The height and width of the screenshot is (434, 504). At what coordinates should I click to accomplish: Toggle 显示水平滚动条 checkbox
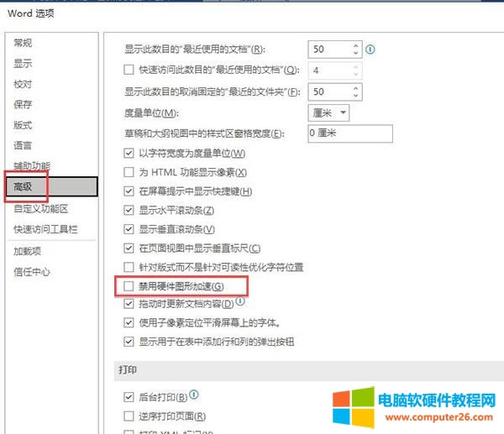click(129, 211)
